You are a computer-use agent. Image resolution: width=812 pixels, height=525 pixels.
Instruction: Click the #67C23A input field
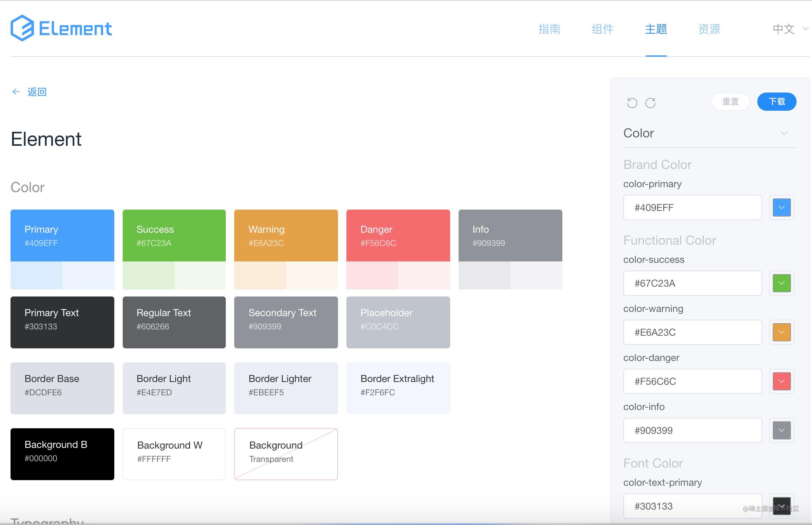pos(692,283)
